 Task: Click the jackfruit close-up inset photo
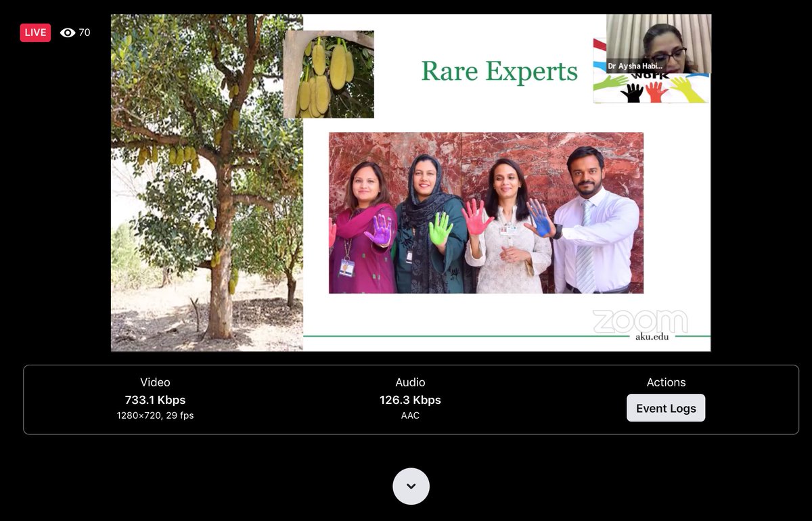(329, 74)
